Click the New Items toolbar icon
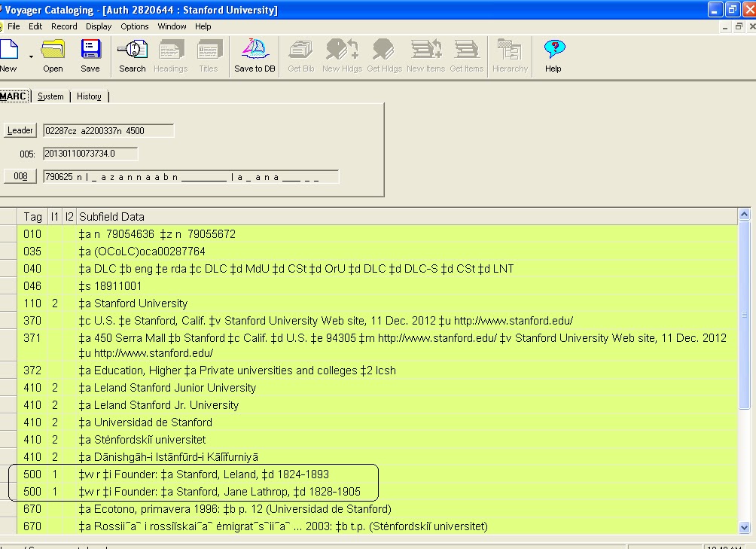The width and height of the screenshot is (756, 549). click(x=425, y=50)
